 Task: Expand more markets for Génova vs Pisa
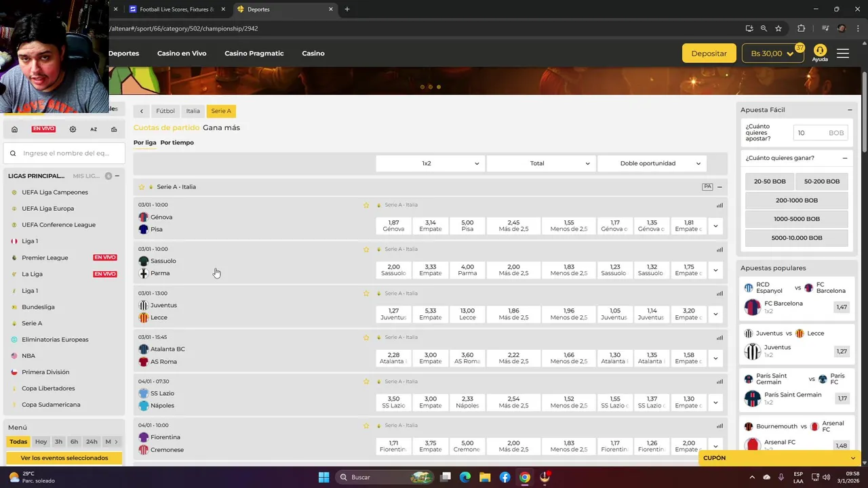715,226
